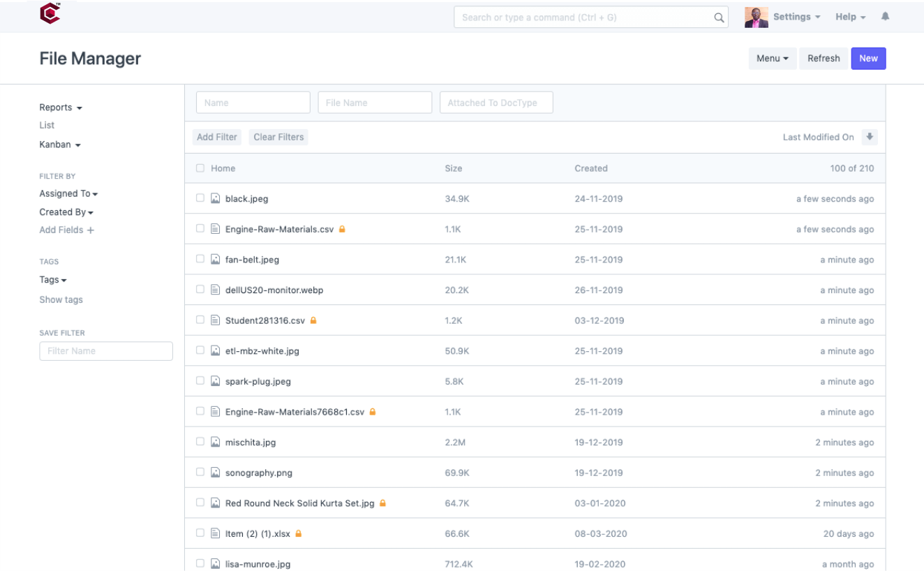Image resolution: width=924 pixels, height=571 pixels.
Task: Click the File Name filter field
Action: [375, 103]
